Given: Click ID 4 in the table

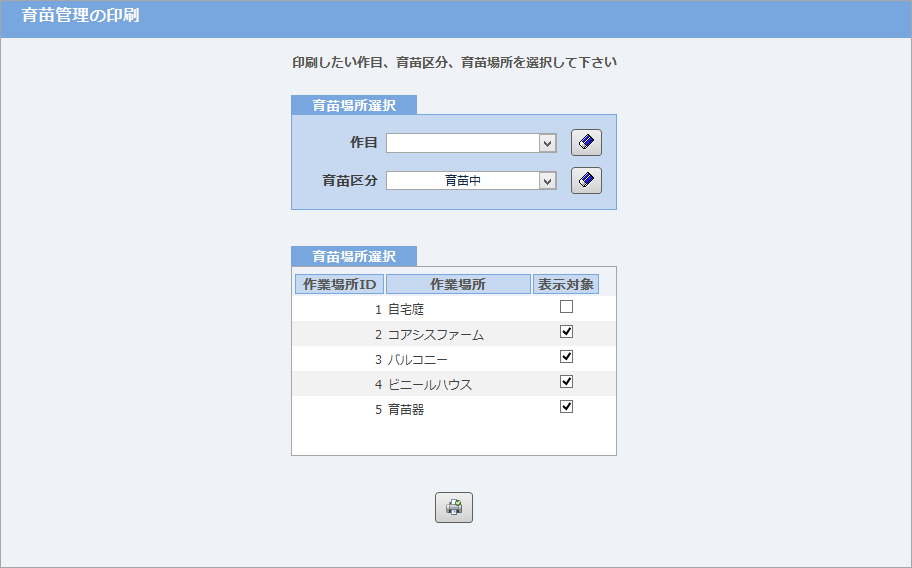Looking at the screenshot, I should [378, 384].
